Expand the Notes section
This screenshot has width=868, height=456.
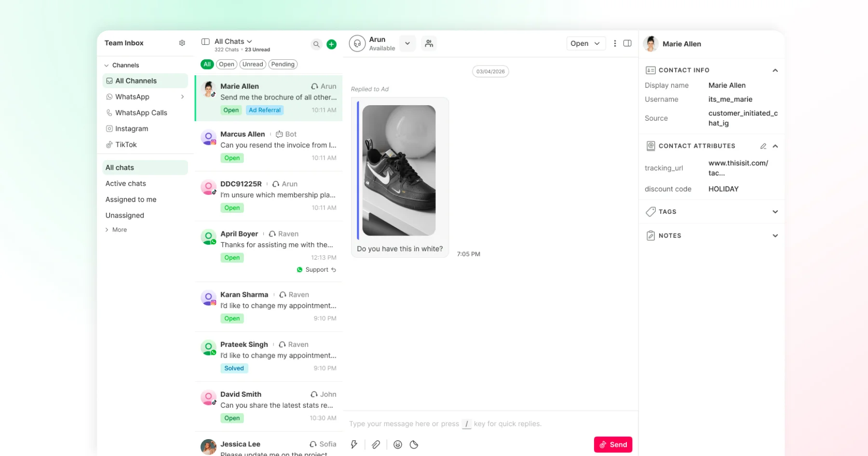(x=775, y=236)
